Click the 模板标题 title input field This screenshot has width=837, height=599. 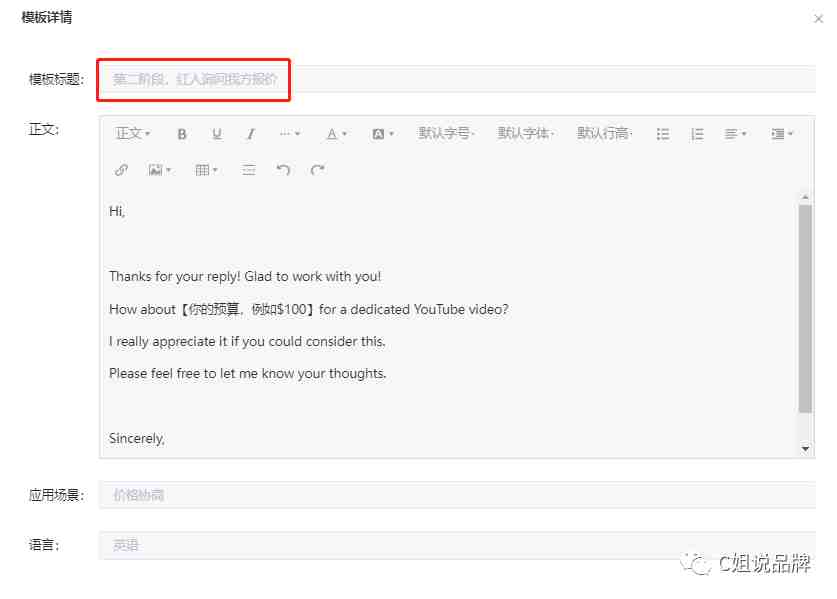(457, 80)
